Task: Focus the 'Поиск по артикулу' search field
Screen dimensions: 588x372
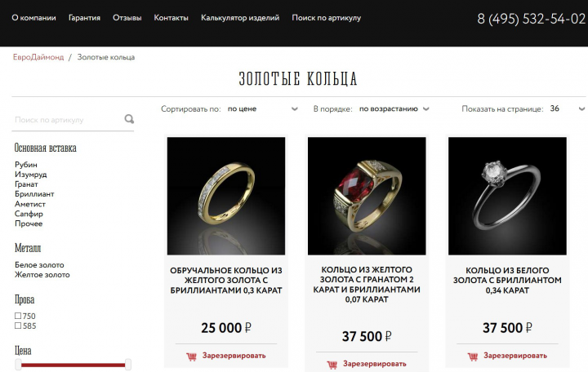Action: tap(68, 120)
